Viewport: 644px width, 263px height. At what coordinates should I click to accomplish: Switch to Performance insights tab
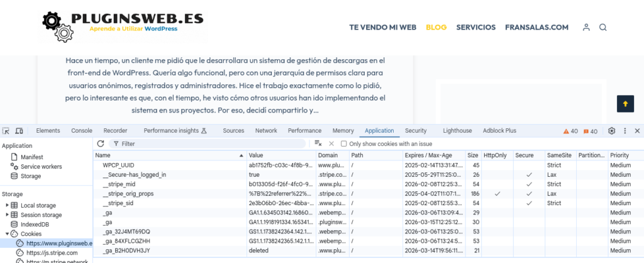175,131
